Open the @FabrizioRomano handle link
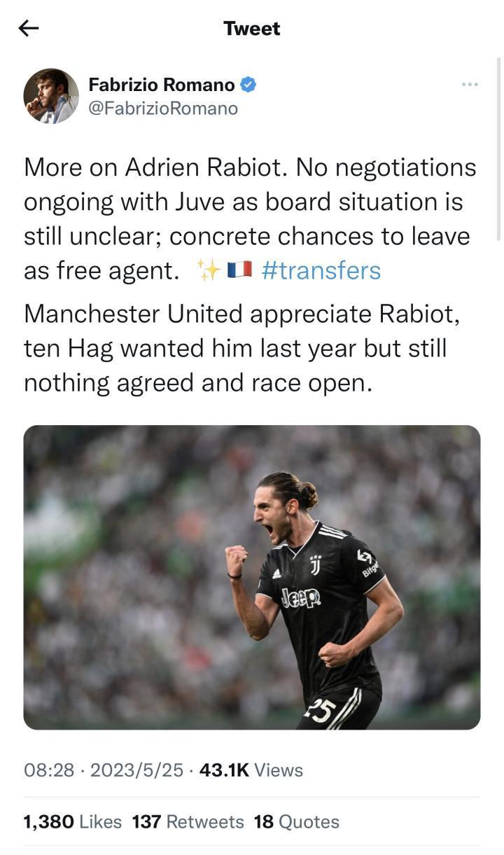This screenshot has width=504, height=855. click(163, 109)
